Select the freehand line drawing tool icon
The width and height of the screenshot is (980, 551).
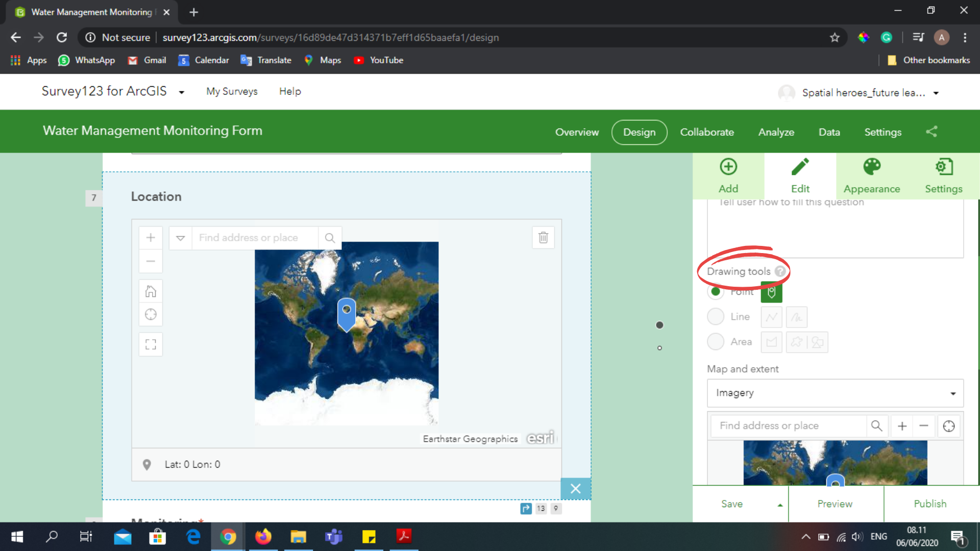797,317
